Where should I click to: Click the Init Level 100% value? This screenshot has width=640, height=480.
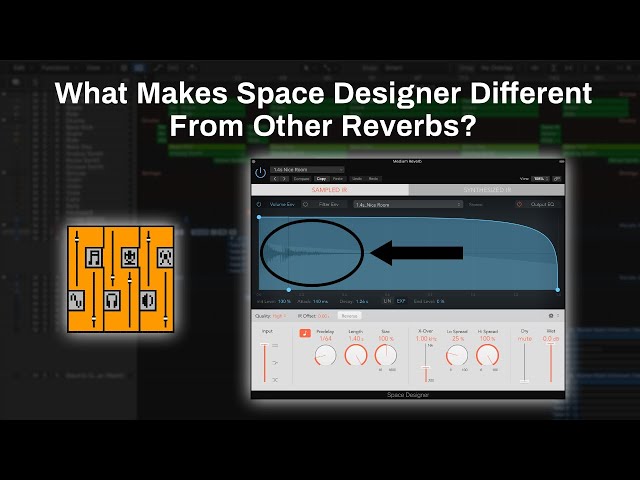point(284,301)
